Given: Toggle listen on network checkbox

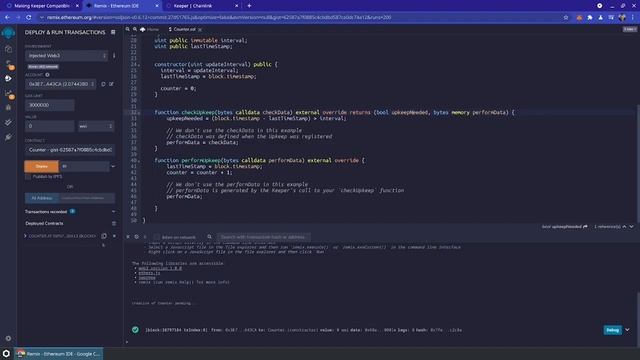Looking at the screenshot, I should click(x=157, y=237).
